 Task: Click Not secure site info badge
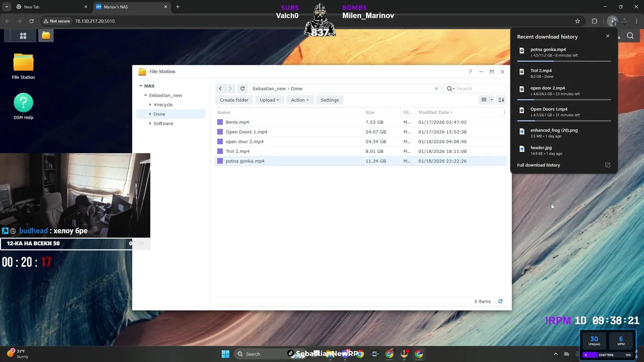coord(56,21)
